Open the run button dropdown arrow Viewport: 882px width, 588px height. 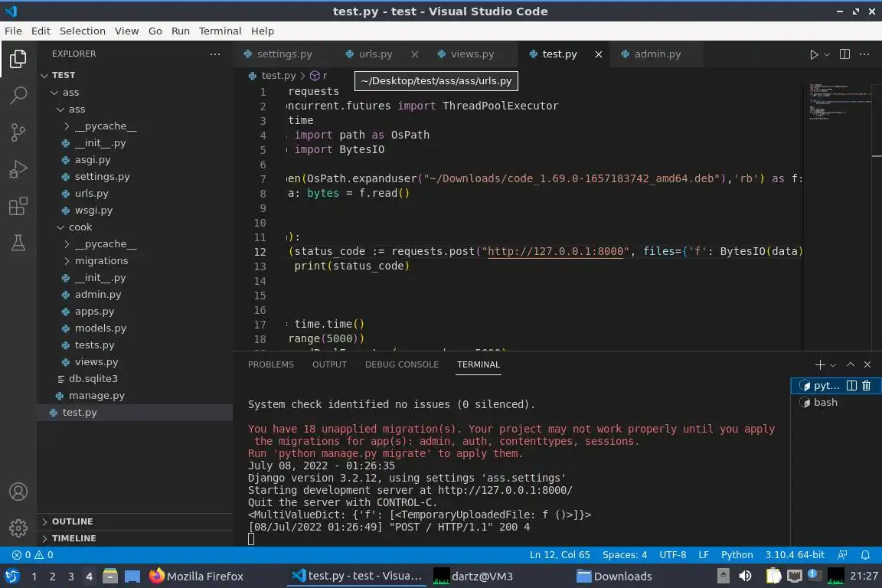(x=827, y=54)
